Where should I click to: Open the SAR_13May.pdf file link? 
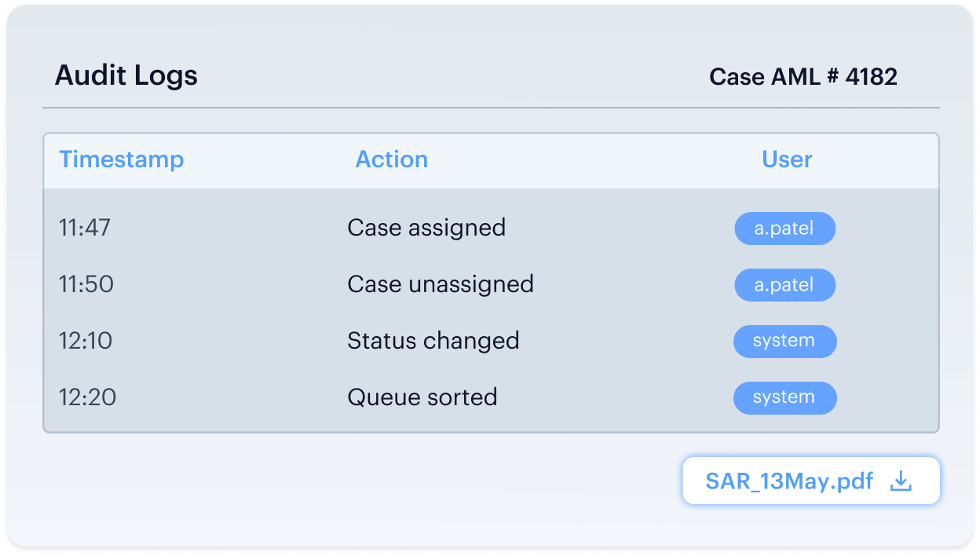811,481
